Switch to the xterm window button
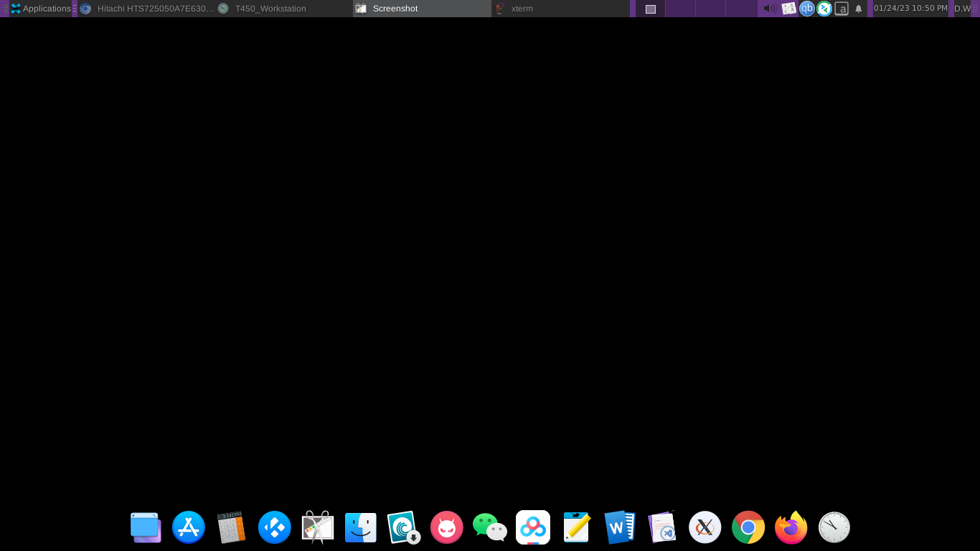Image resolution: width=980 pixels, height=551 pixels. click(x=560, y=9)
